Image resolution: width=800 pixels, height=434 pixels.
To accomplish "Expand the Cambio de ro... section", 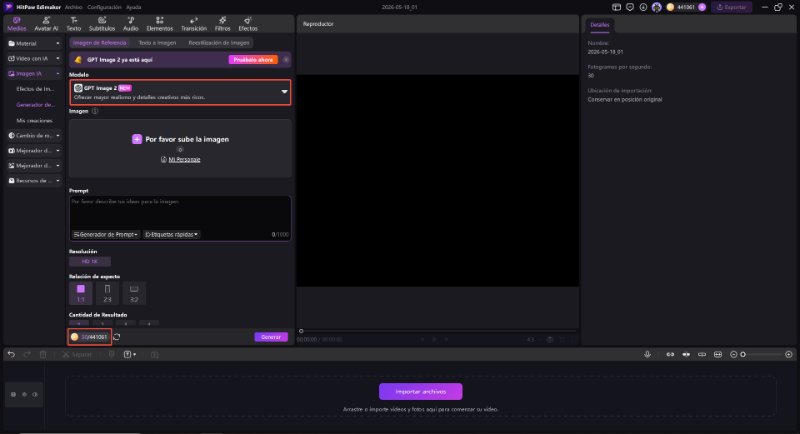I will tap(34, 136).
